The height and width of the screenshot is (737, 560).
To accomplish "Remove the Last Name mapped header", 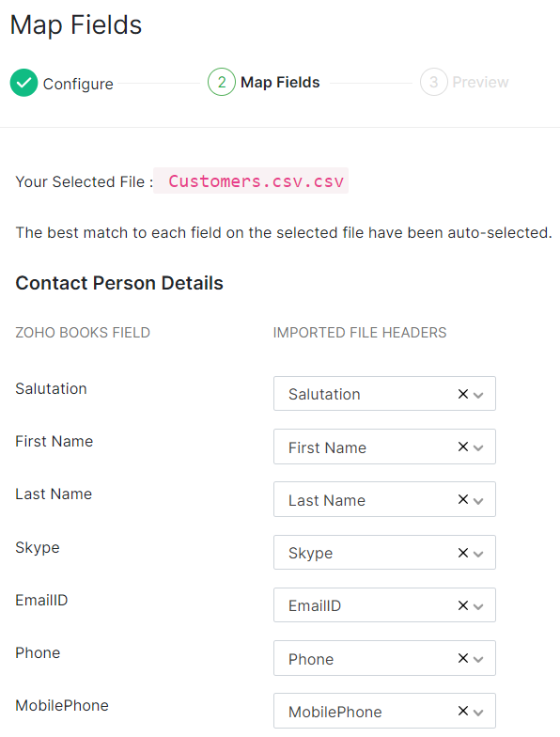I will (x=462, y=499).
